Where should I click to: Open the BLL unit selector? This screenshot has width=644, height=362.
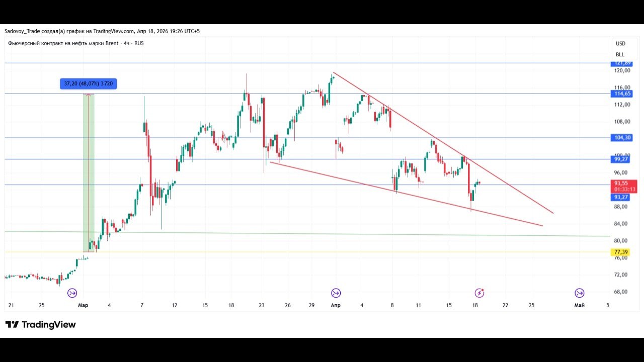[x=620, y=54]
